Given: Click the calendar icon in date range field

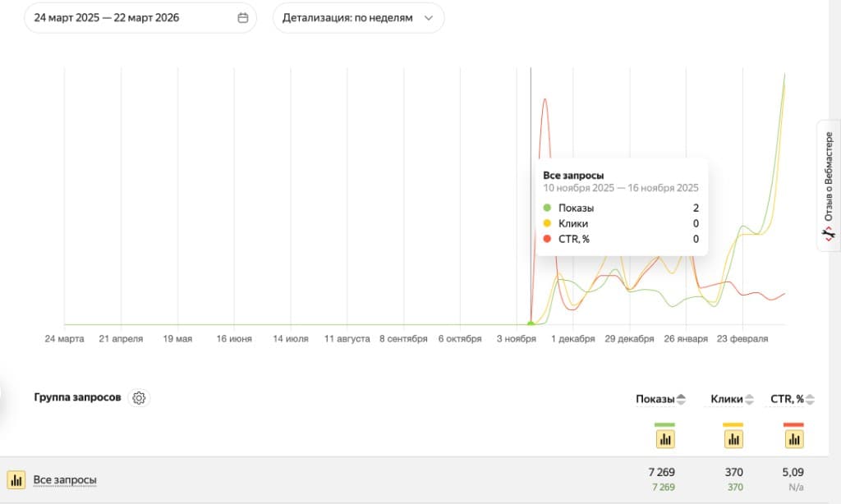Looking at the screenshot, I should pos(242,17).
